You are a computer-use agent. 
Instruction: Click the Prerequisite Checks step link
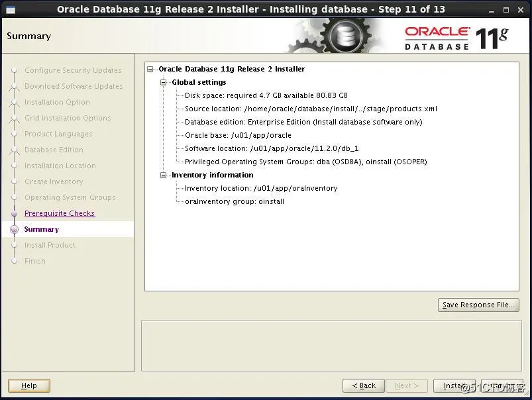click(60, 213)
